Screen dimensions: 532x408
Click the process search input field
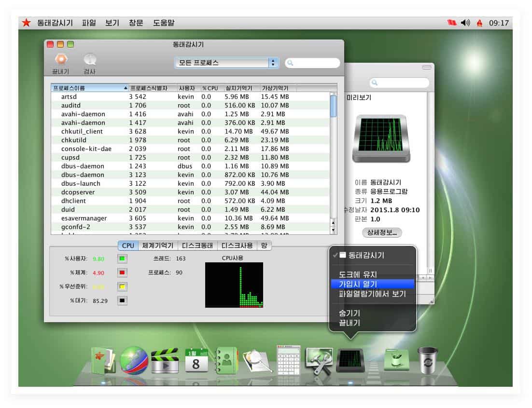(x=312, y=63)
